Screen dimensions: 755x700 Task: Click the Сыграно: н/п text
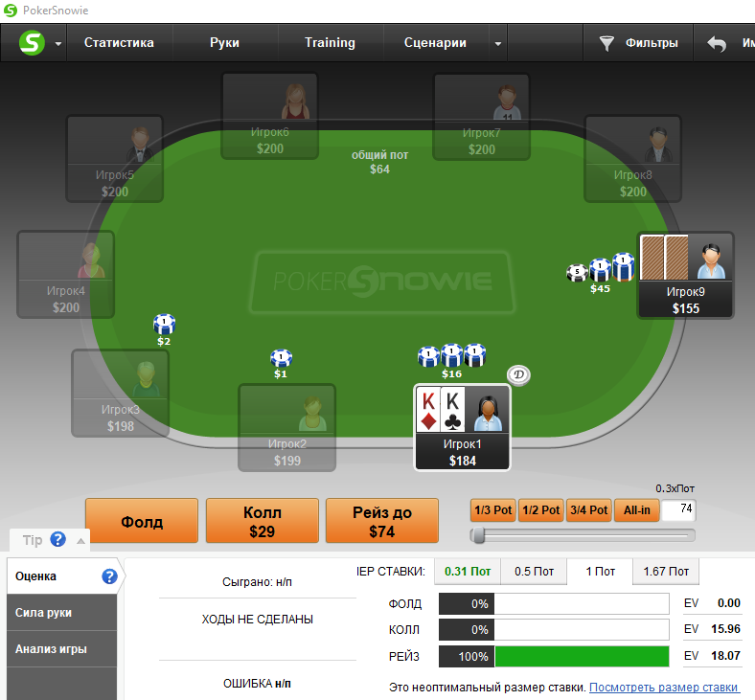click(x=257, y=581)
